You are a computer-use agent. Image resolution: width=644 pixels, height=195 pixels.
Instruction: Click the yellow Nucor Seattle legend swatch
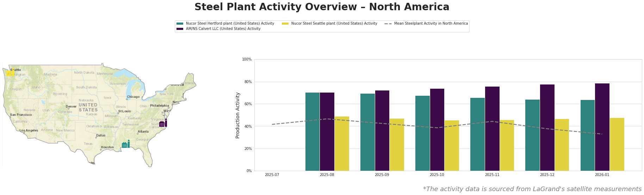(285, 24)
